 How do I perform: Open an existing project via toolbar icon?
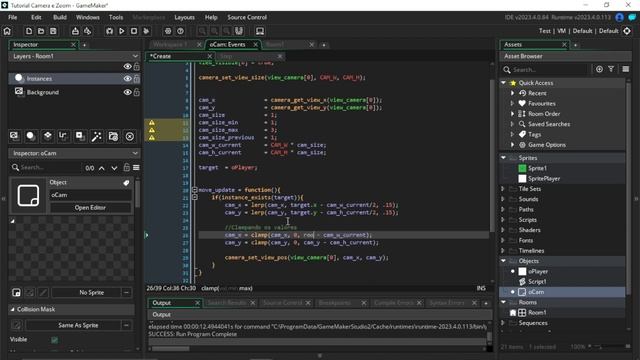coord(41,31)
